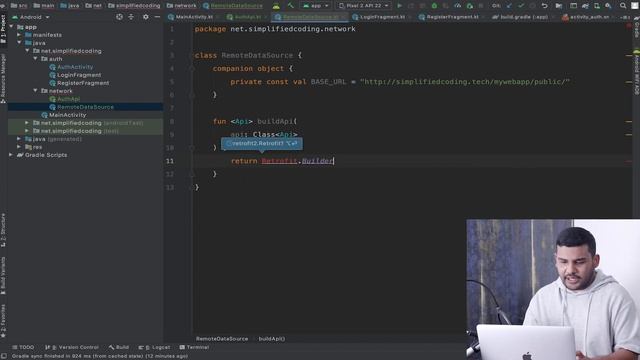Expand the java (generated) folder

pyautogui.click(x=19, y=139)
